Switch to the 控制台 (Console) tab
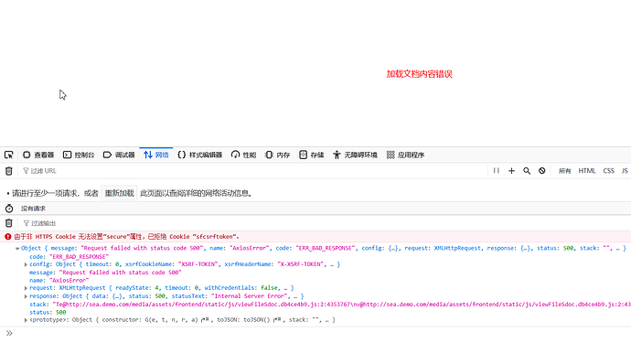The image size is (631, 364). tap(79, 155)
